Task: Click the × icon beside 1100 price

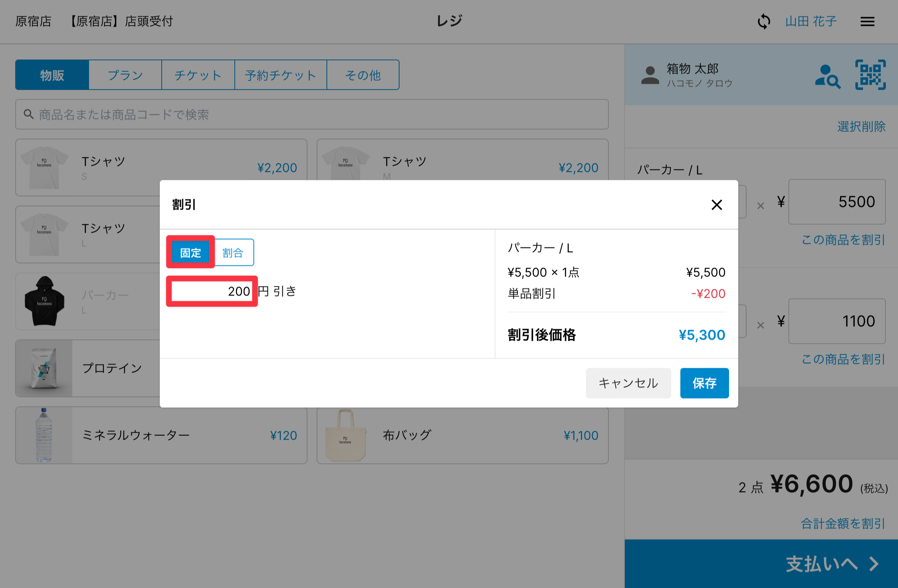Action: point(760,325)
